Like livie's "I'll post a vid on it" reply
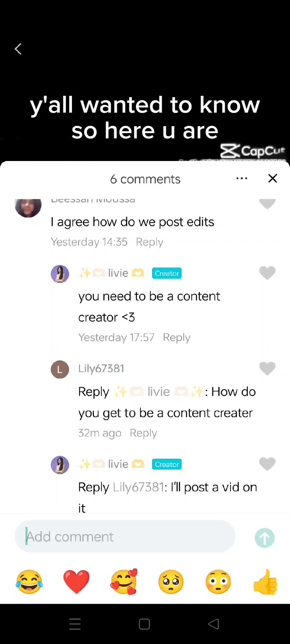This screenshot has width=290, height=644. click(268, 464)
